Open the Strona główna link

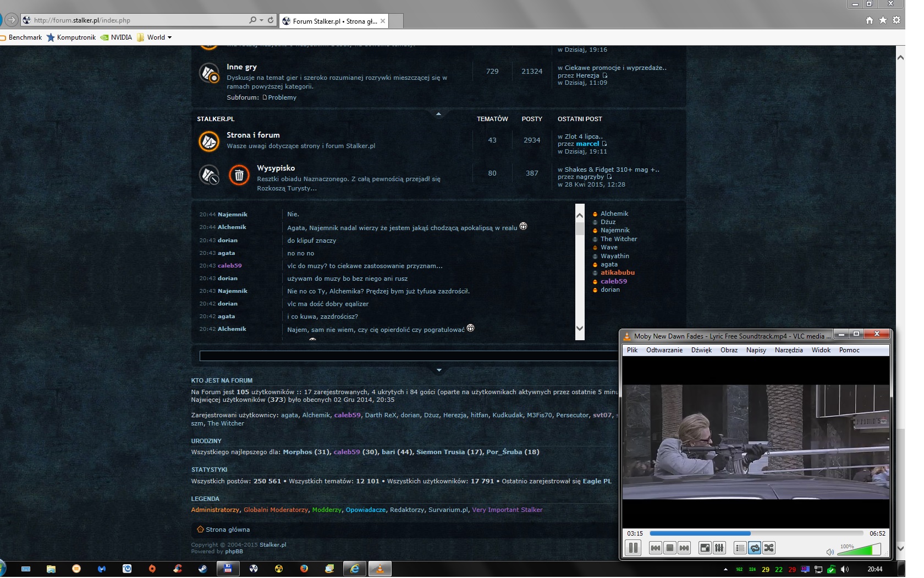click(227, 530)
